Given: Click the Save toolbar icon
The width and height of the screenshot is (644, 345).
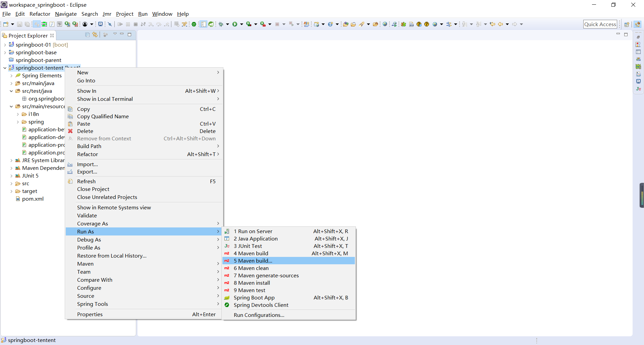Looking at the screenshot, I should pos(19,24).
